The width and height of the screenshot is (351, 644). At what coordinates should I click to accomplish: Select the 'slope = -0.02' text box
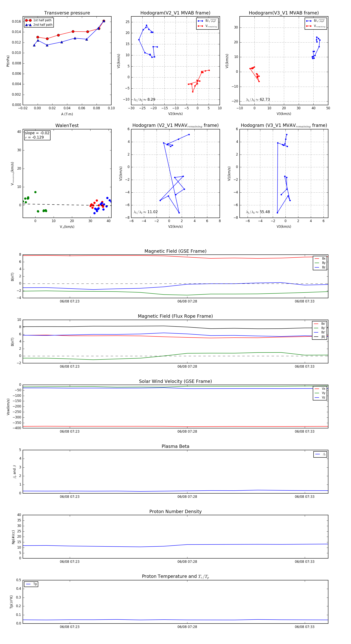point(37,133)
